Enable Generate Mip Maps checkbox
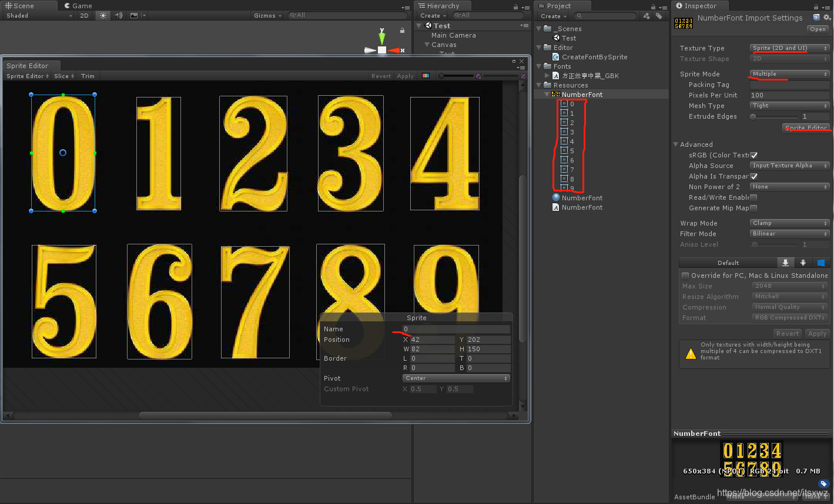The image size is (834, 504). point(753,208)
